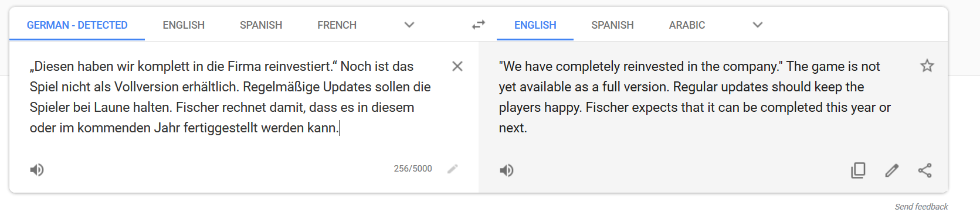Open the Send feedback link
The image size is (980, 219).
coord(921,207)
